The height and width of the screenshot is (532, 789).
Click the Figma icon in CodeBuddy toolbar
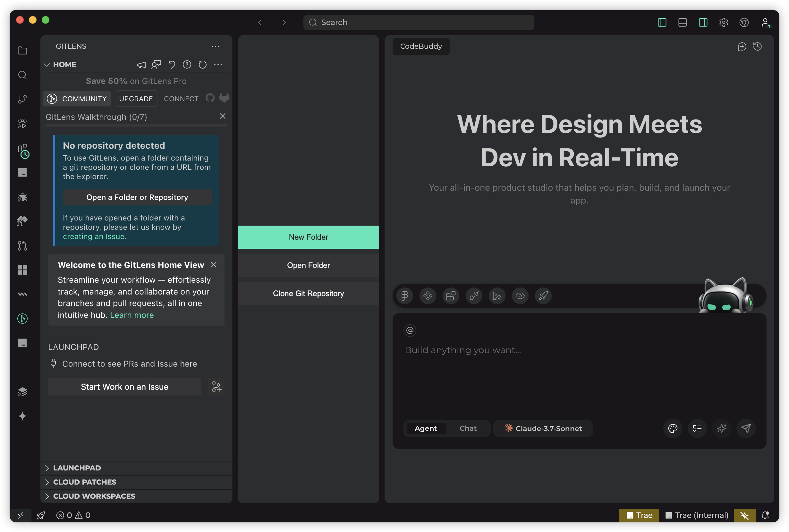[405, 296]
